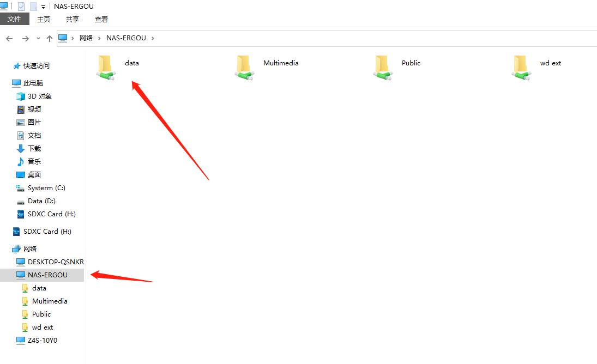Click new folder icon in quick access toolbar

[33, 7]
